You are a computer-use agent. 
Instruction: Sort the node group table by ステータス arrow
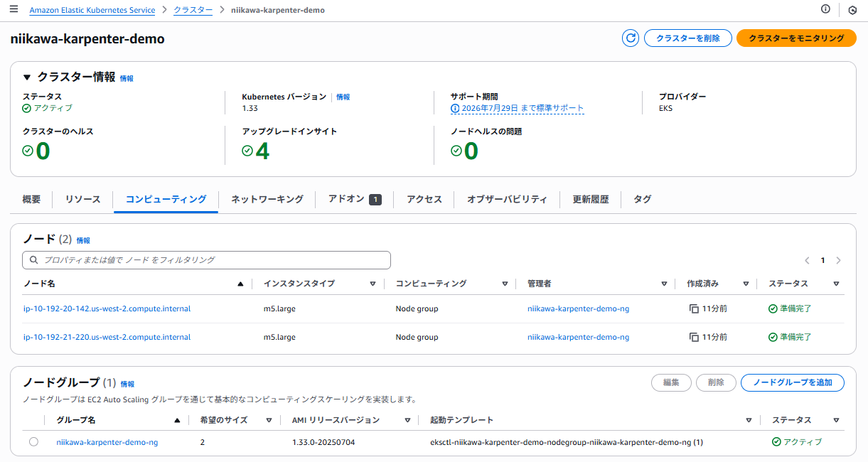836,420
